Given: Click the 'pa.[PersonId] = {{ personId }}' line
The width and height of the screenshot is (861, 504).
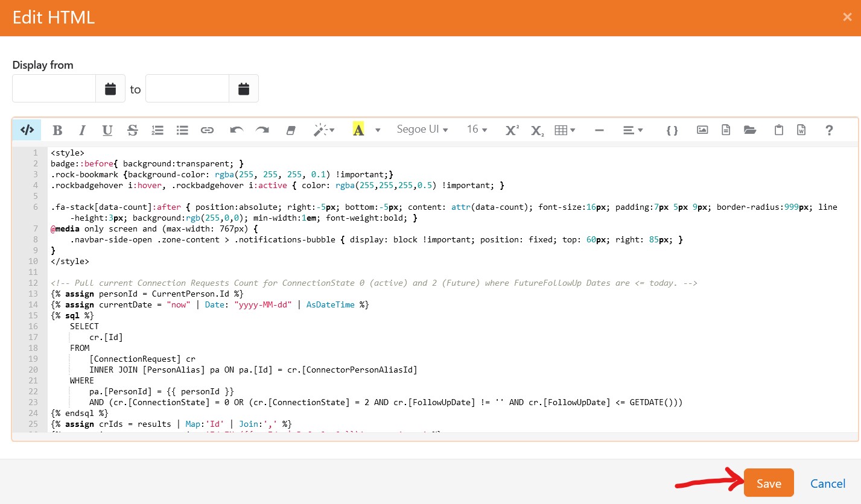Looking at the screenshot, I should coord(162,391).
